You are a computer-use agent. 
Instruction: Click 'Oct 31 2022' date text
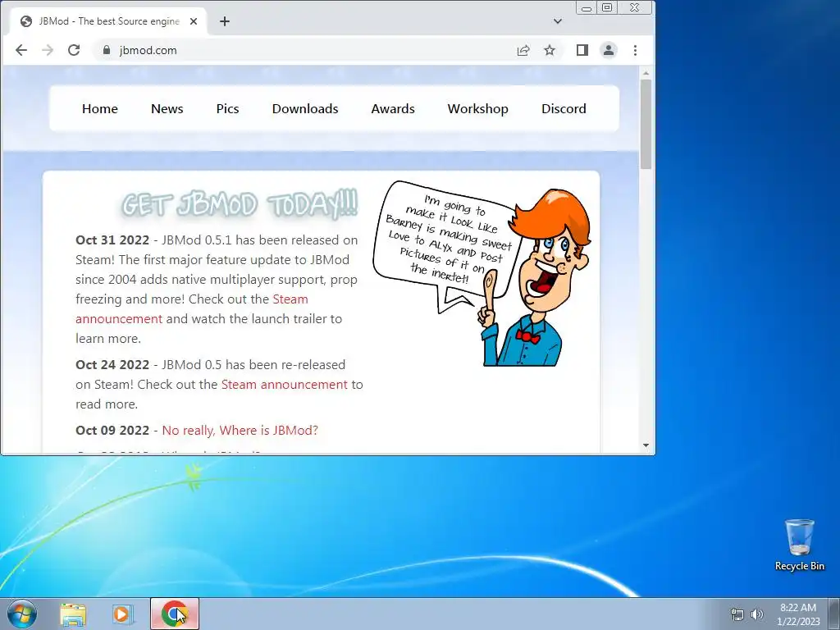pyautogui.click(x=112, y=240)
